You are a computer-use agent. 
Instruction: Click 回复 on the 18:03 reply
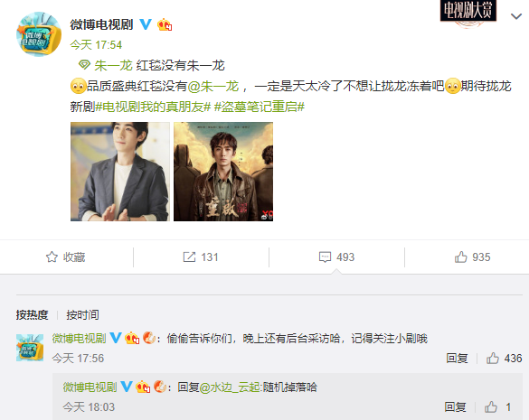(455, 406)
